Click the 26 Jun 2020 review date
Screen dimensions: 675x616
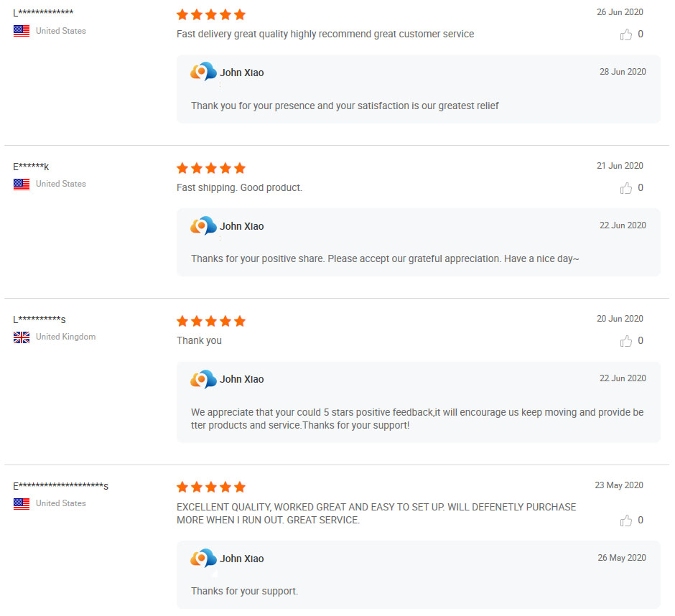[620, 12]
